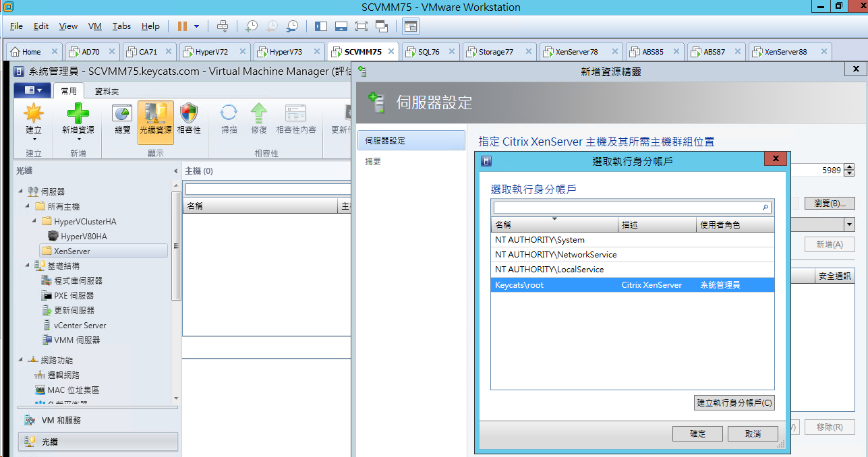Confirm with the 確定 button
This screenshot has width=868, height=457.
coord(697,433)
